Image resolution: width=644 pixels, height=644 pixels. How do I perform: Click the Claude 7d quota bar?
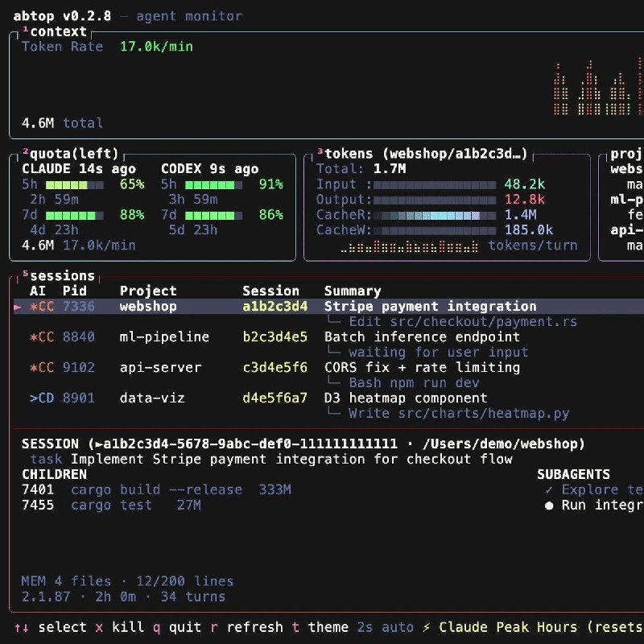point(74,215)
